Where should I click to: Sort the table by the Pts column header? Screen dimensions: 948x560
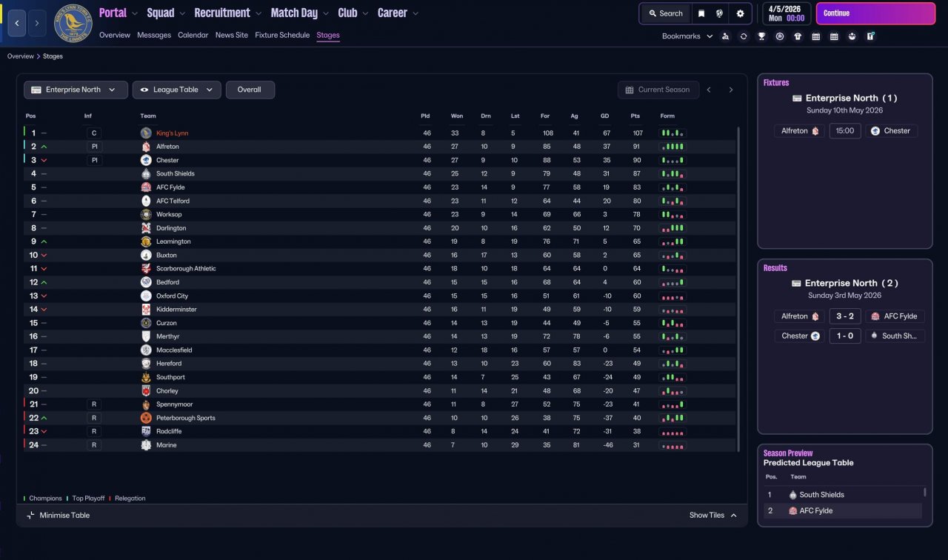[635, 116]
